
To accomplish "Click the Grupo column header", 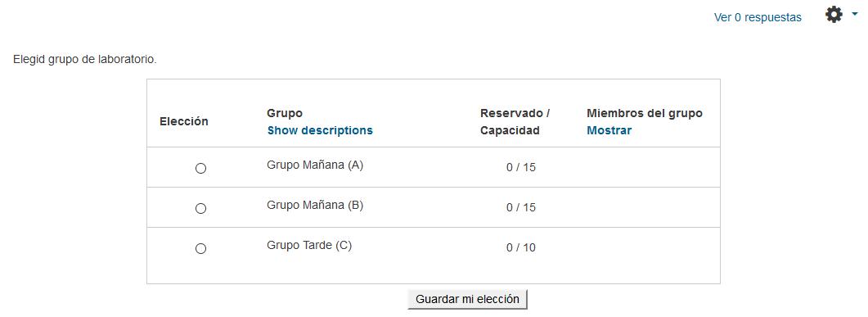I will pos(285,113).
